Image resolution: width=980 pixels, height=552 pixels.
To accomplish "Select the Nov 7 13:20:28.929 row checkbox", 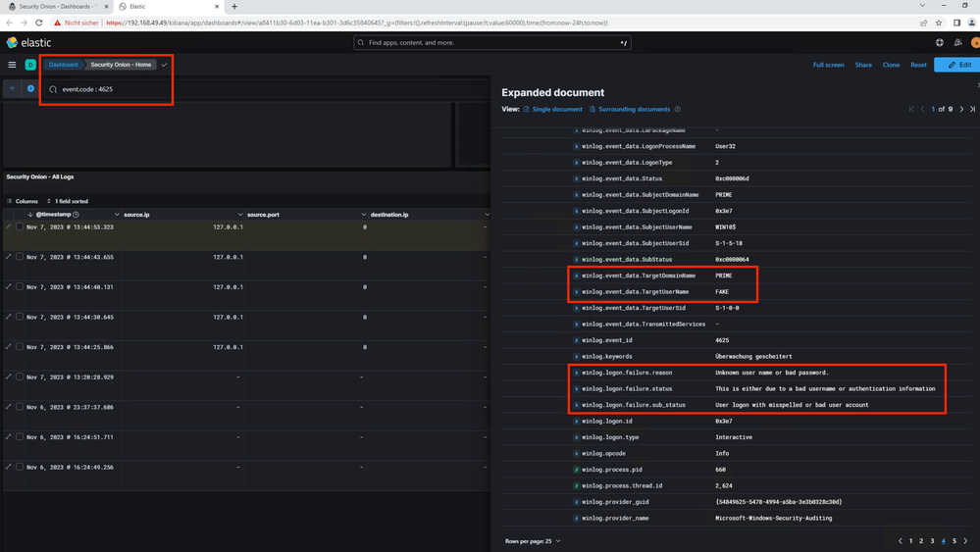I will (20, 376).
